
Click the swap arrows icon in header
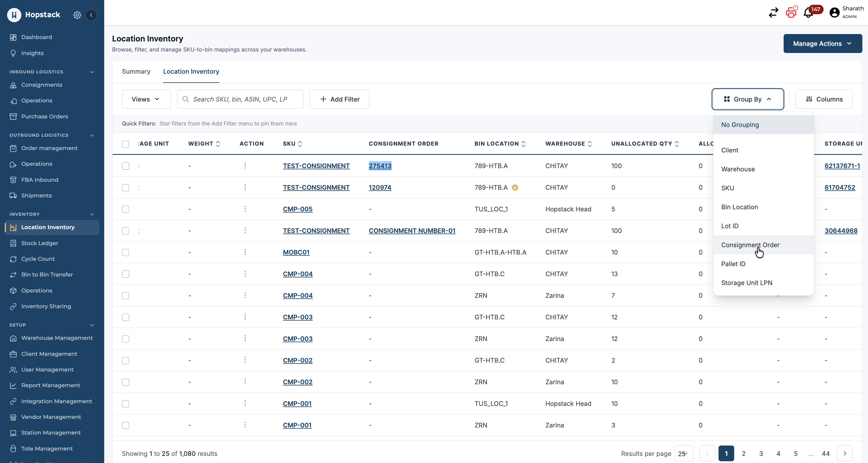(773, 13)
